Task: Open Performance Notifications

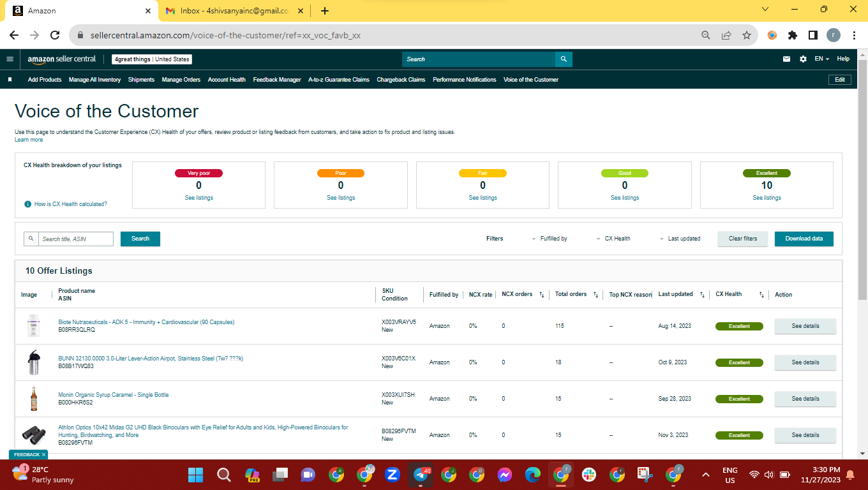Action: coord(465,80)
